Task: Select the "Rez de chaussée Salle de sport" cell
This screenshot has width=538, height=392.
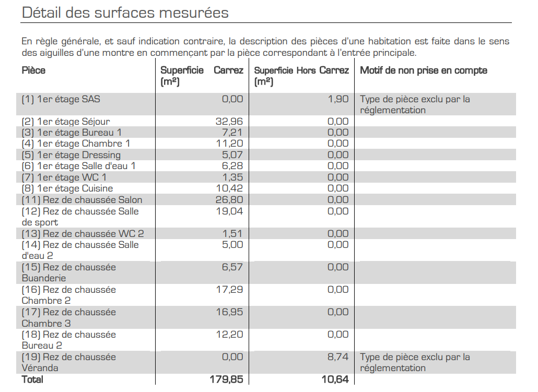Action: coord(80,217)
